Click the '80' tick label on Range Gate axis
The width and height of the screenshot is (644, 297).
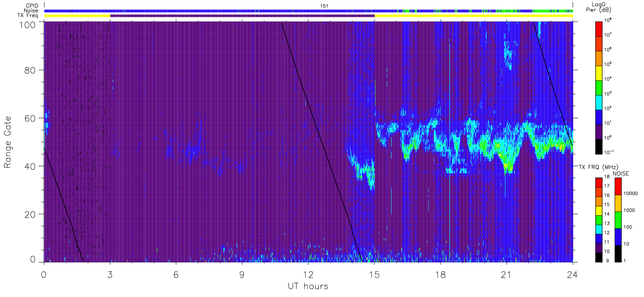click(x=31, y=70)
